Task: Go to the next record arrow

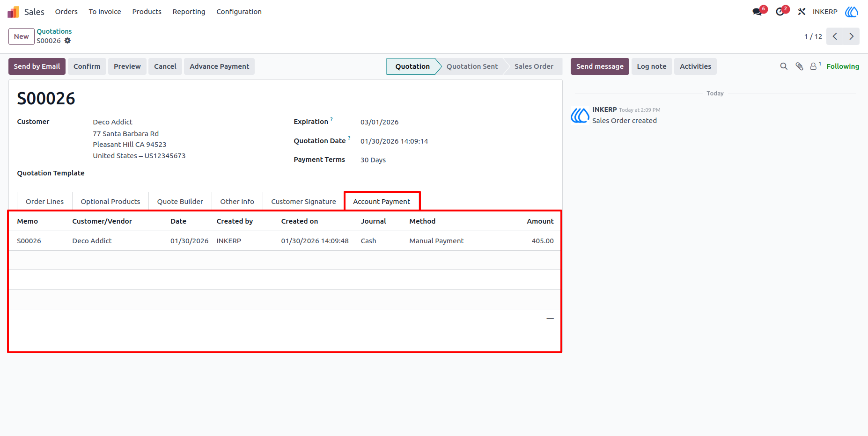Action: (852, 36)
